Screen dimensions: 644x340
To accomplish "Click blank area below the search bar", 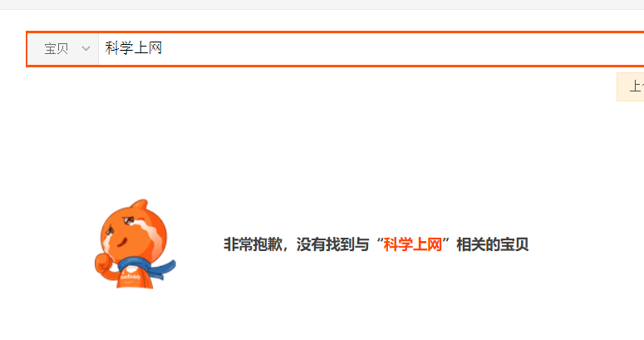I will coord(322,136).
